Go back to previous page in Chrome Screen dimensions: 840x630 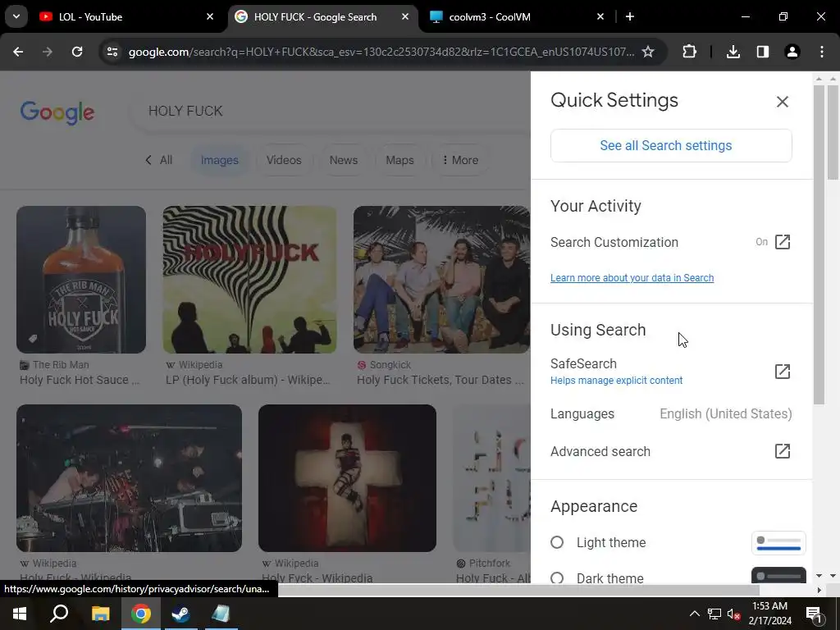pos(18,52)
